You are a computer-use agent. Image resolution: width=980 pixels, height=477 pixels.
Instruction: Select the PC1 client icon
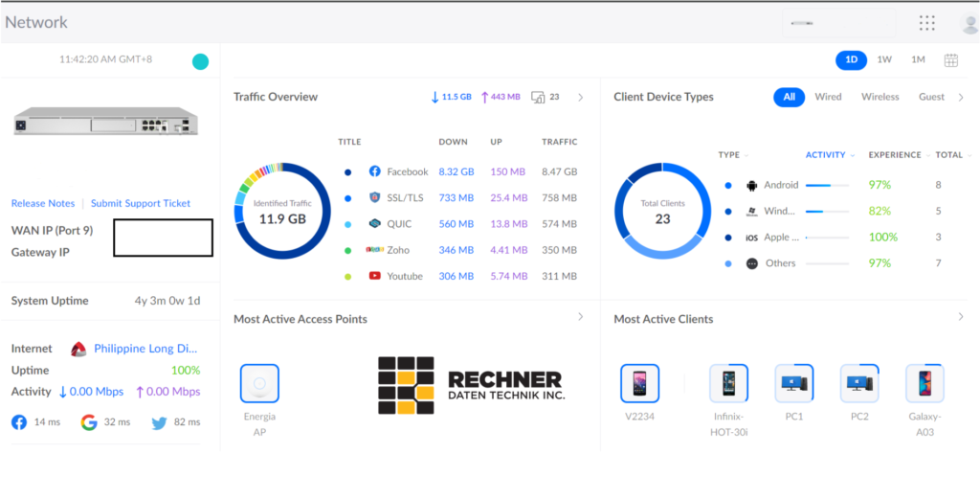(793, 383)
